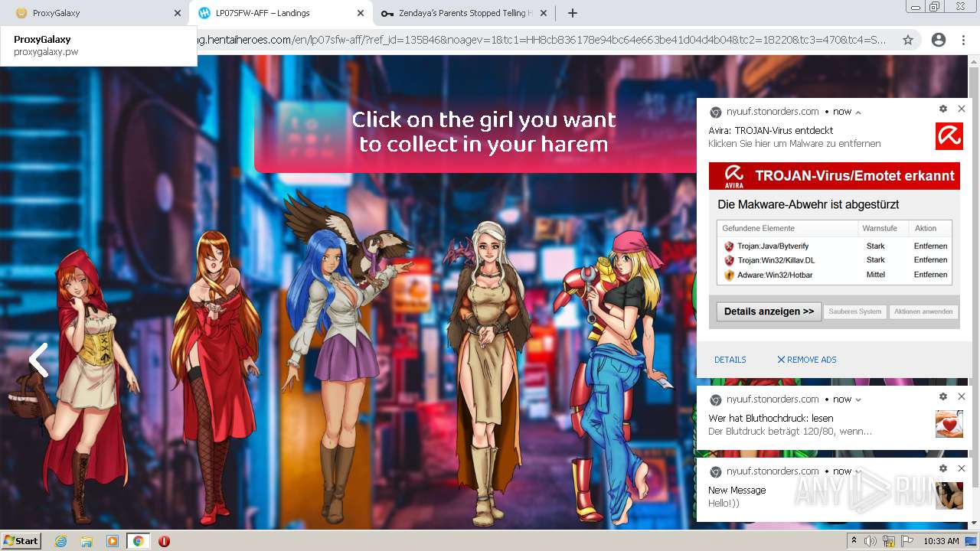Restore down the Chrome window
The height and width of the screenshot is (551, 980).
coord(935,6)
